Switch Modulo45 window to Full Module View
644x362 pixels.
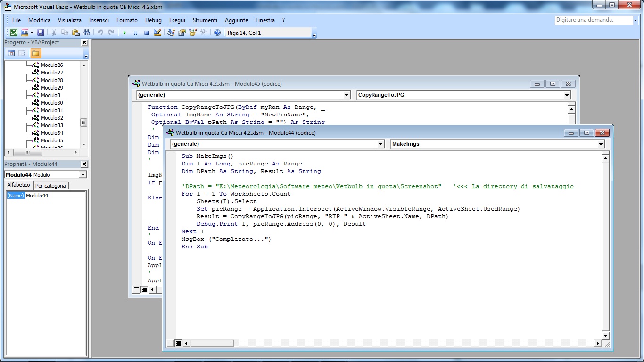pos(144,289)
